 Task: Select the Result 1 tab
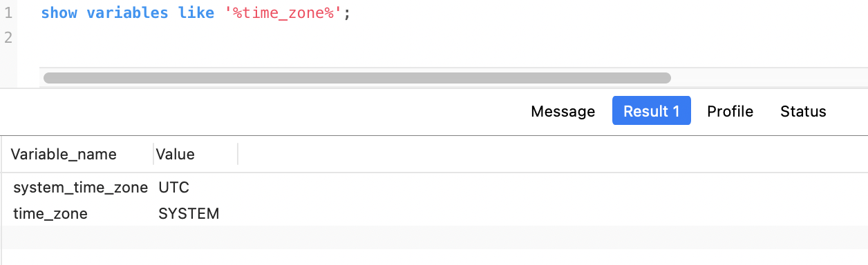[x=651, y=111]
